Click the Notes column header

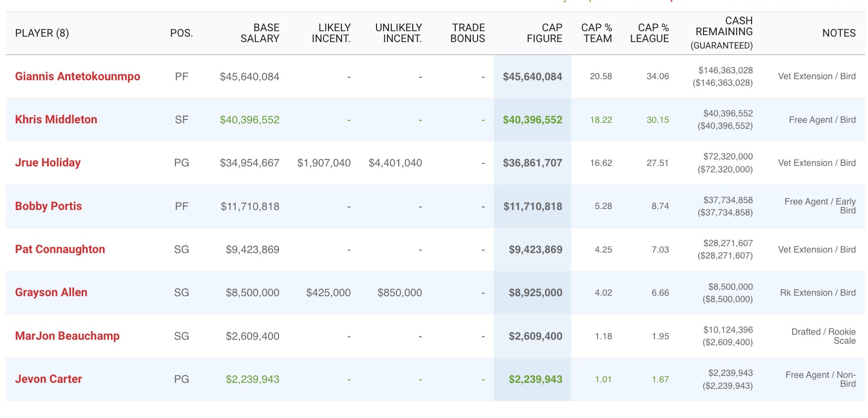839,33
